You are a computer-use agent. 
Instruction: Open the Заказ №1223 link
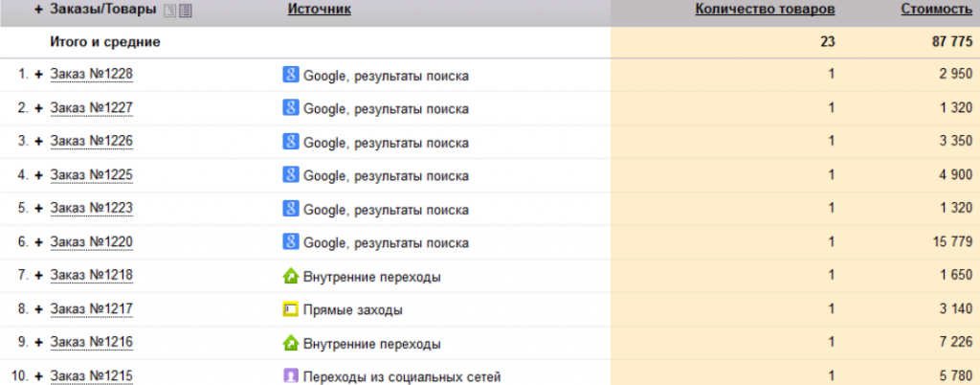pos(91,208)
